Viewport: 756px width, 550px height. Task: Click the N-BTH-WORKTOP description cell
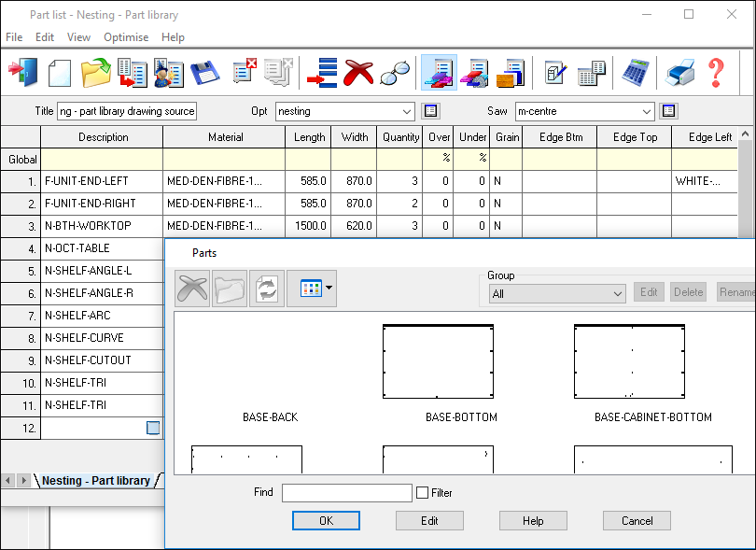click(102, 226)
